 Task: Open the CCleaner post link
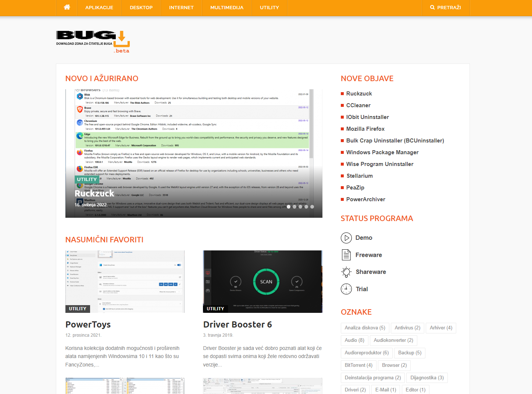(358, 105)
